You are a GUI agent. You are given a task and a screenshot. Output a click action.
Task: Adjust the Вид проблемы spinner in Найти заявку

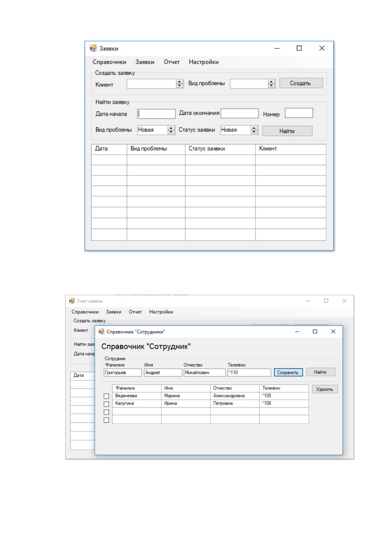tap(171, 130)
